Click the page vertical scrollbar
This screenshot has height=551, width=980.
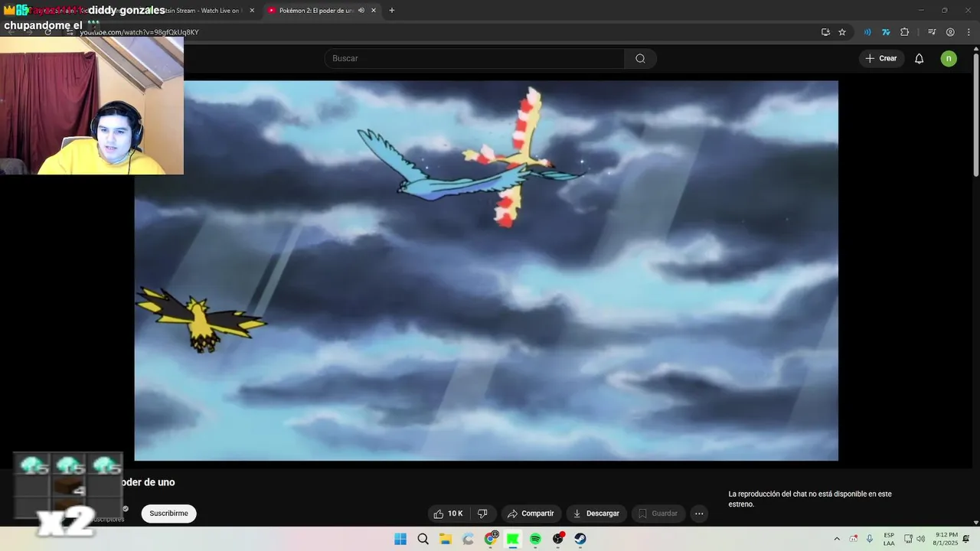tap(975, 115)
